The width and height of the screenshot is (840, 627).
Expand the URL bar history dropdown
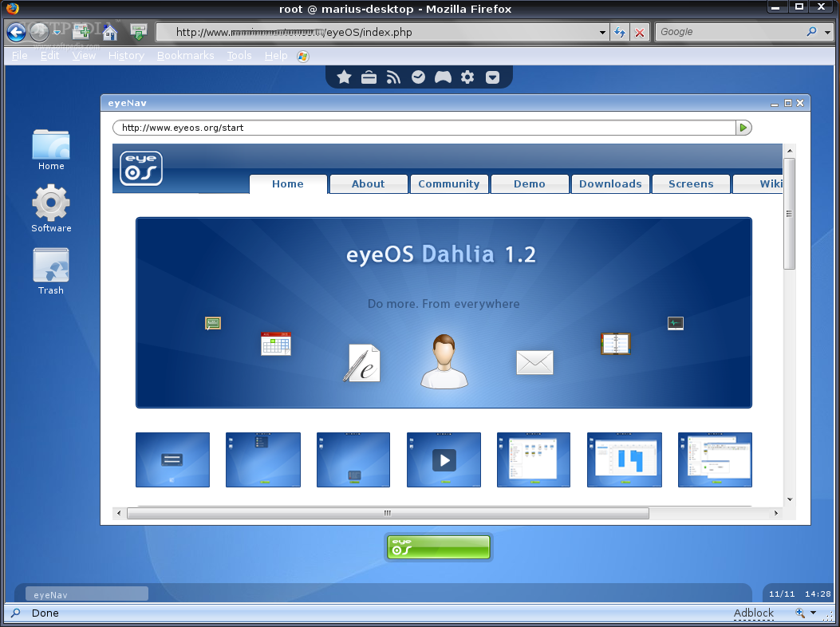click(603, 33)
